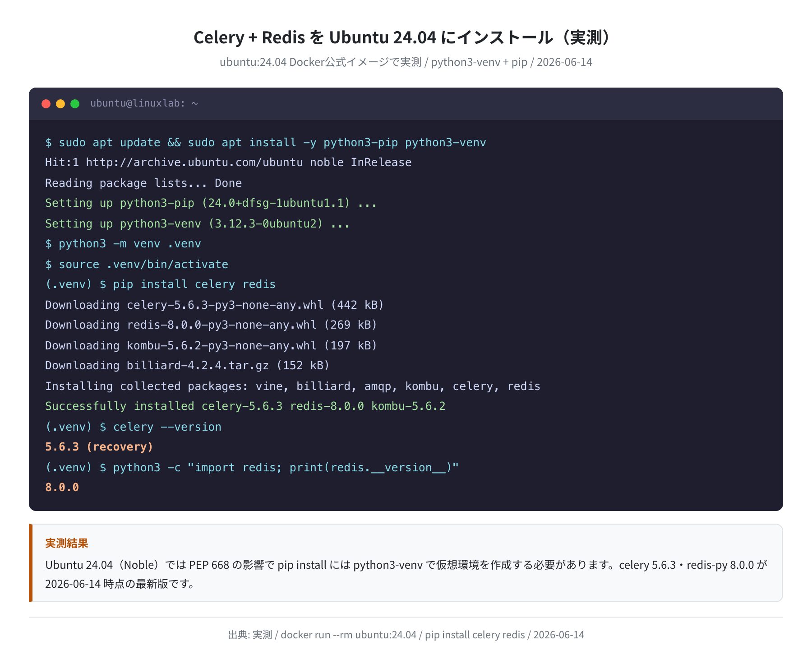Viewport: 812px width, 660px height.
Task: Click the Setting up python3-pip line
Action: 211,203
